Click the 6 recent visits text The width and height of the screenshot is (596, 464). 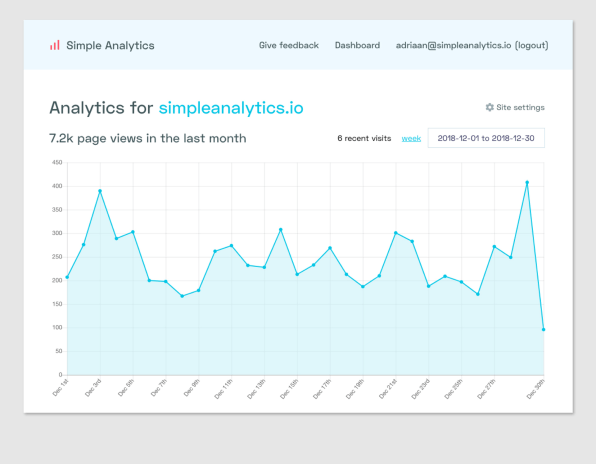[364, 138]
